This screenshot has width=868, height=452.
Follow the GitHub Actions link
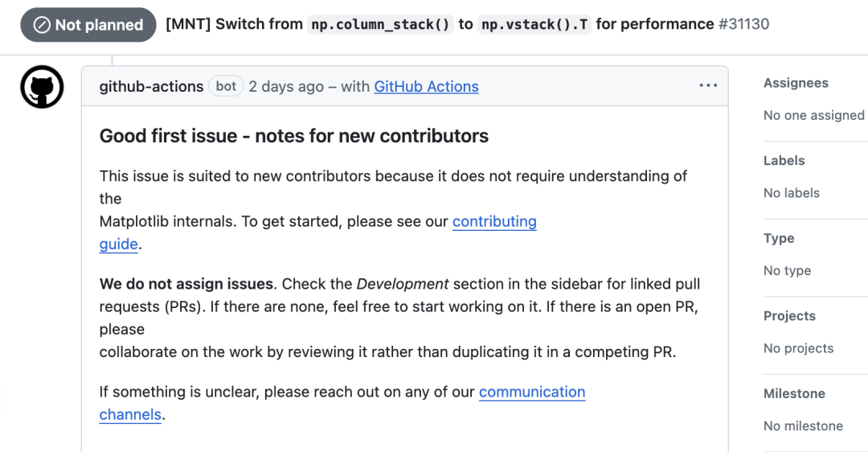tap(426, 87)
